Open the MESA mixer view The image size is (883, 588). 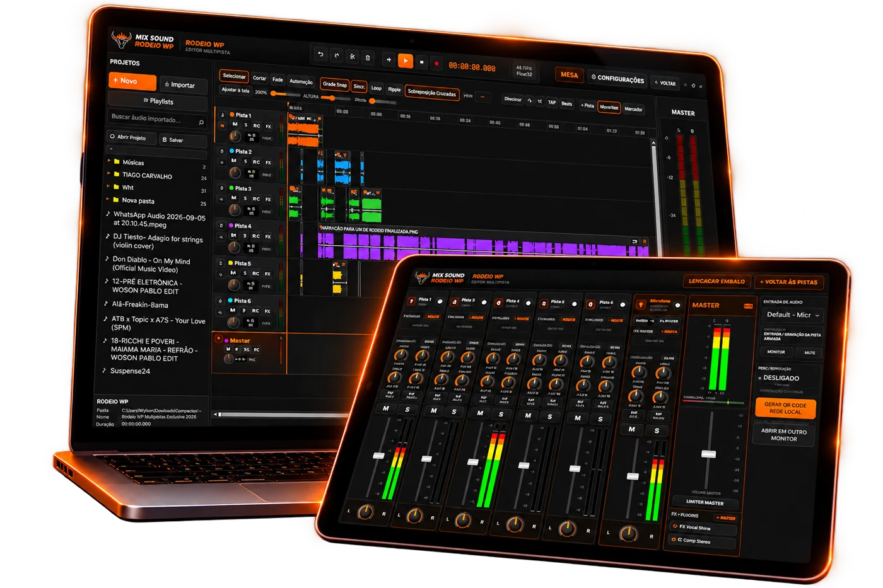click(569, 74)
